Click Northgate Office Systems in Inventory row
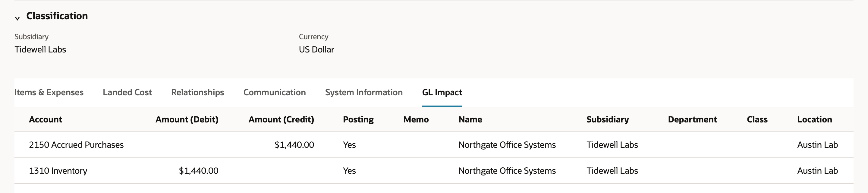868x193 pixels. click(507, 171)
